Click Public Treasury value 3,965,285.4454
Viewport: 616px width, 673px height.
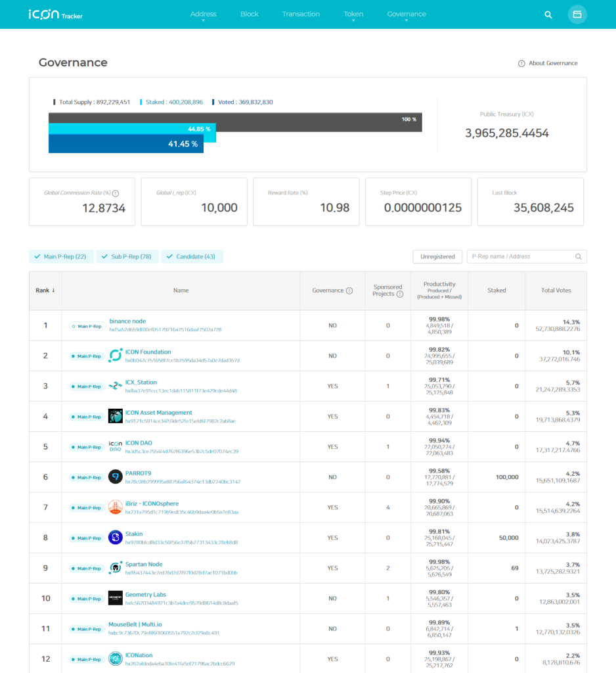506,133
